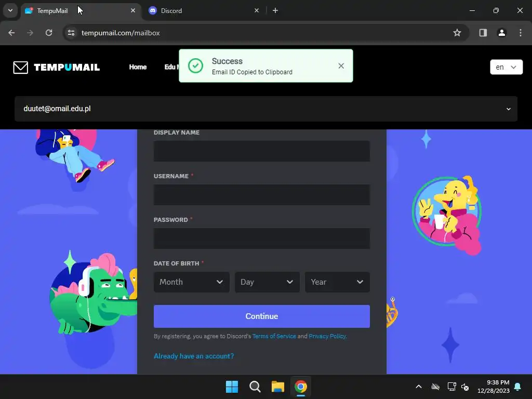The width and height of the screenshot is (532, 399).
Task: Click the Continue button
Action: (262, 316)
